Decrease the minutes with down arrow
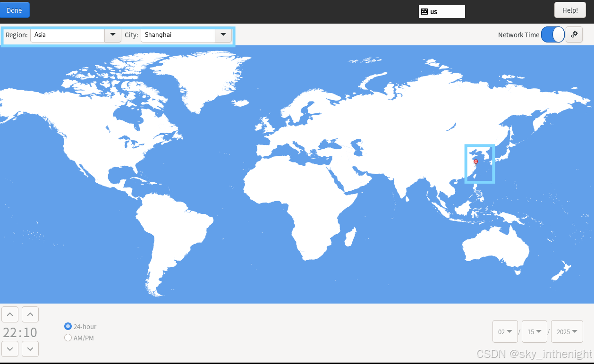 click(30, 349)
